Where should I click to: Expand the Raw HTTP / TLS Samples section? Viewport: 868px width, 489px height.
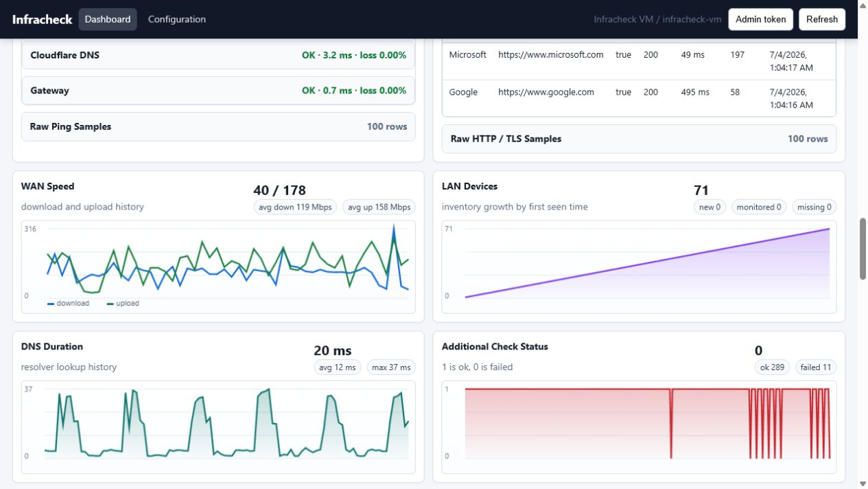639,139
